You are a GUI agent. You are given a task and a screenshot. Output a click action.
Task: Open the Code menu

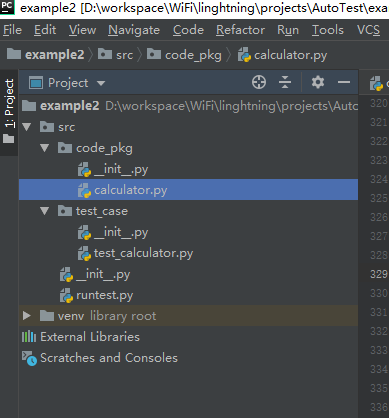click(x=188, y=30)
